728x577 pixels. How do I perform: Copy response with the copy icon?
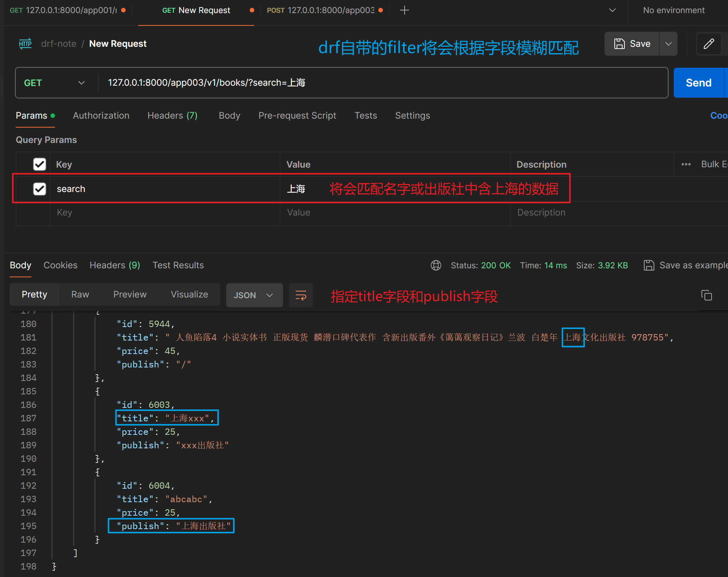click(706, 295)
